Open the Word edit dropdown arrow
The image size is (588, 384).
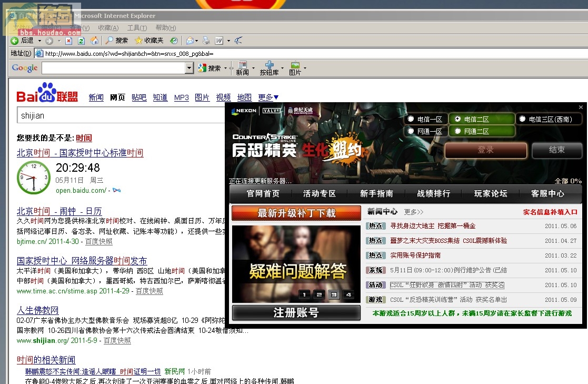[228, 41]
